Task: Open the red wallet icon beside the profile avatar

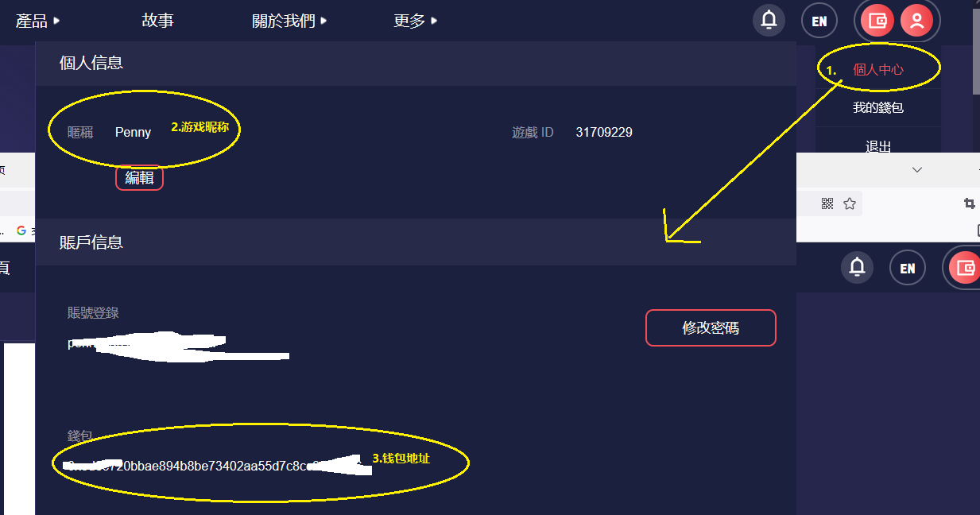Action: pos(877,21)
